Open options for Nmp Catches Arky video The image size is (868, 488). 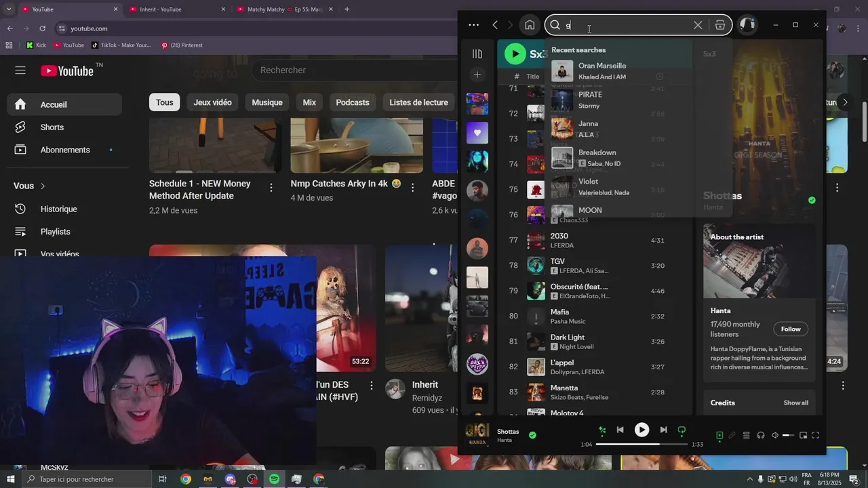413,188
